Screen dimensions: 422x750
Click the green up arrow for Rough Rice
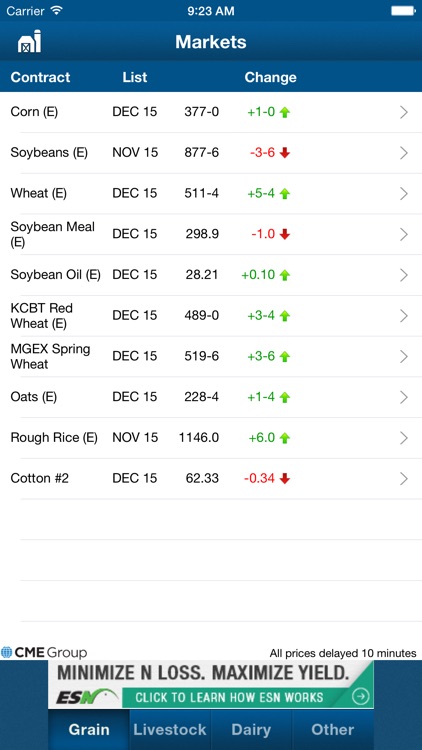coord(285,438)
